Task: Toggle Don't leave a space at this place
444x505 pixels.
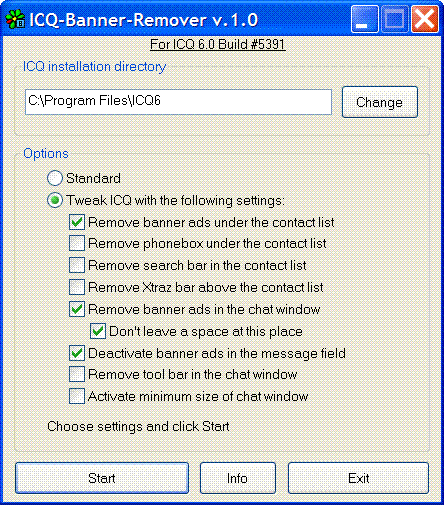Action: point(98,331)
